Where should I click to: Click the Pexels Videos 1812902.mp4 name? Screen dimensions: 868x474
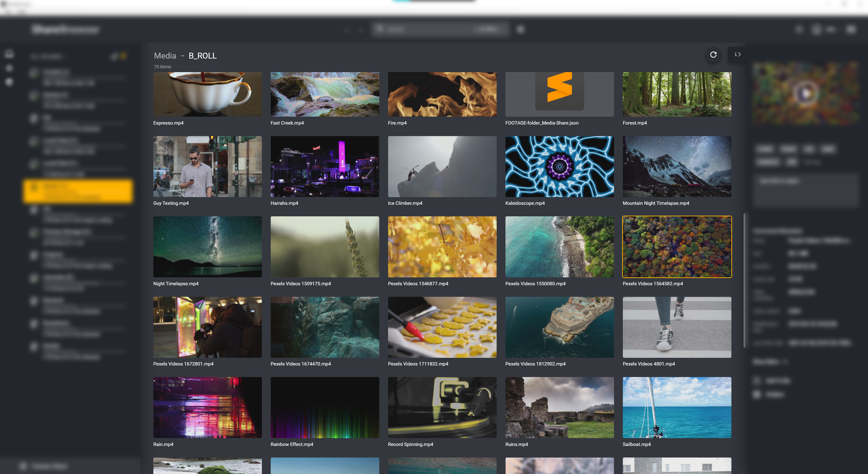535,364
